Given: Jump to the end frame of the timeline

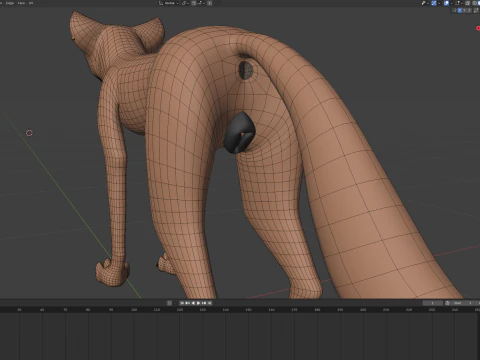Looking at the screenshot, I should (209, 303).
